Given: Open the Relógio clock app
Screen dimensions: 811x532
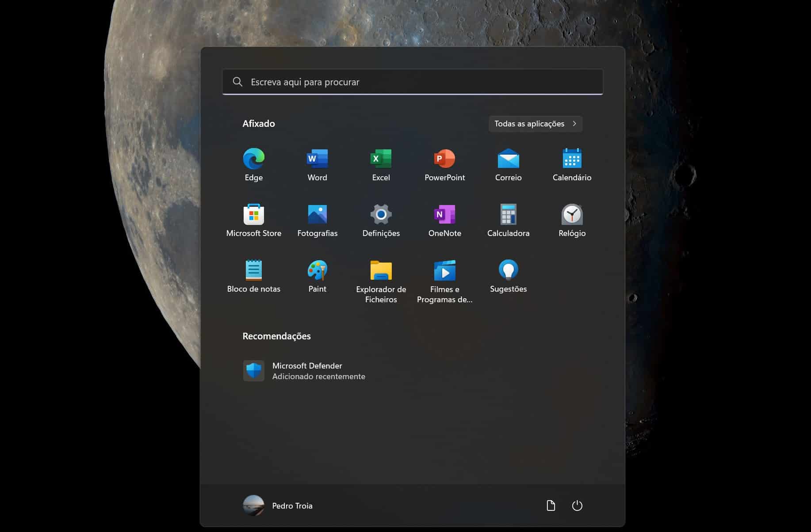Looking at the screenshot, I should coord(572,215).
